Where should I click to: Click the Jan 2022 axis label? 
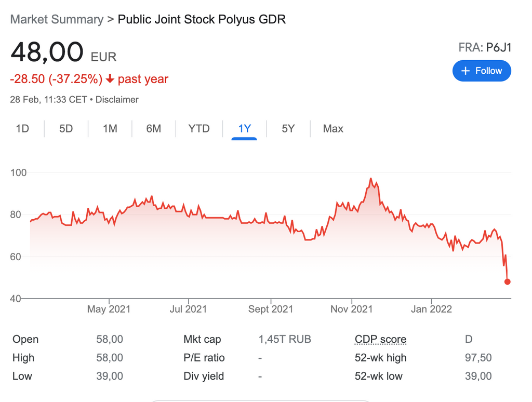coord(431,309)
